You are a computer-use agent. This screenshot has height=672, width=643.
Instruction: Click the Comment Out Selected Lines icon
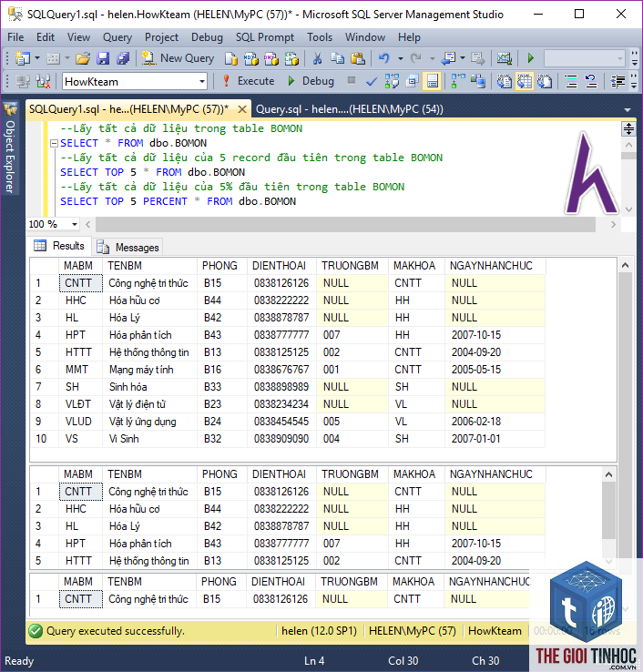(x=571, y=81)
